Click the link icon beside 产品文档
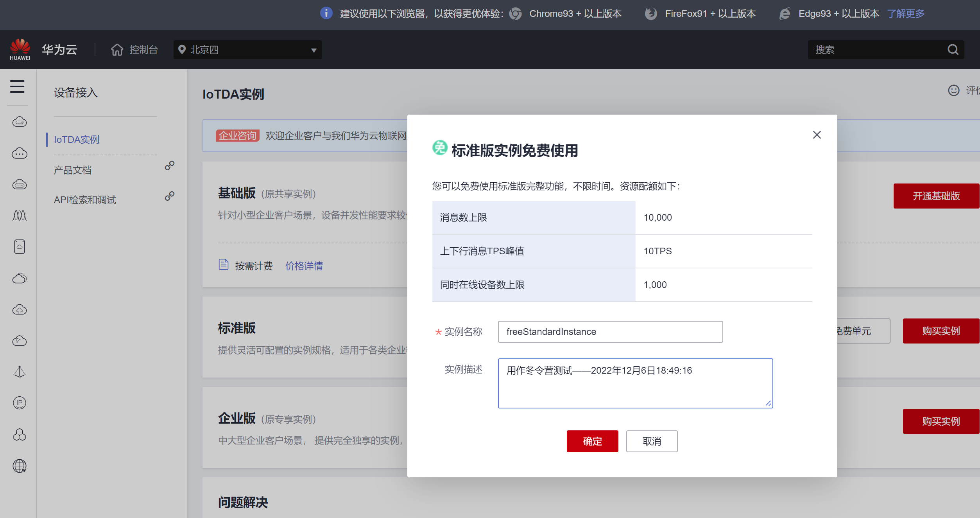The image size is (980, 518). tap(169, 166)
